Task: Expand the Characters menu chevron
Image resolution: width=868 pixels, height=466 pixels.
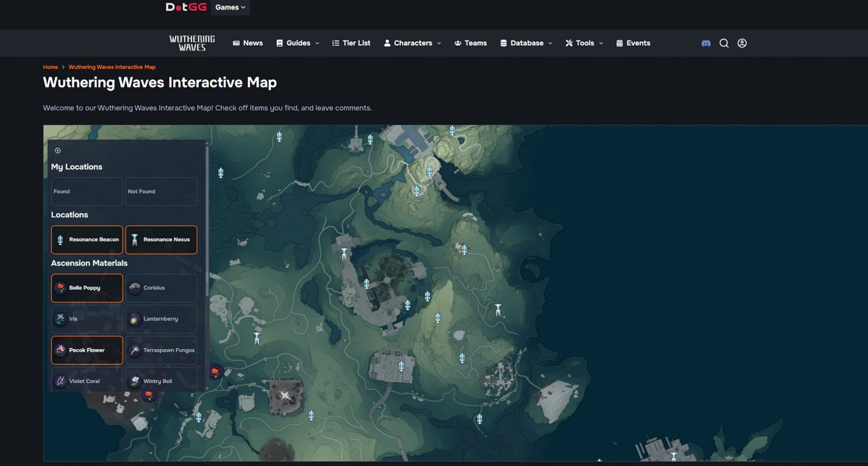Action: [x=439, y=43]
